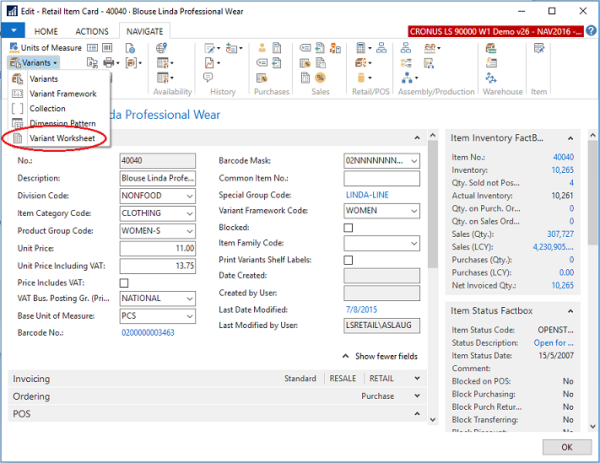Open the blue help question mark icon
This screenshot has height=463, width=600.
pos(591,31)
